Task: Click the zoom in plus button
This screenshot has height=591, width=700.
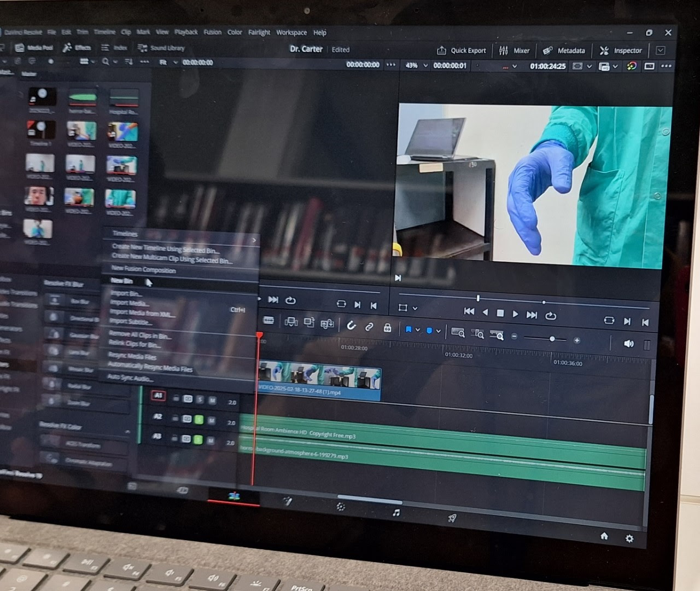Action: (x=576, y=340)
